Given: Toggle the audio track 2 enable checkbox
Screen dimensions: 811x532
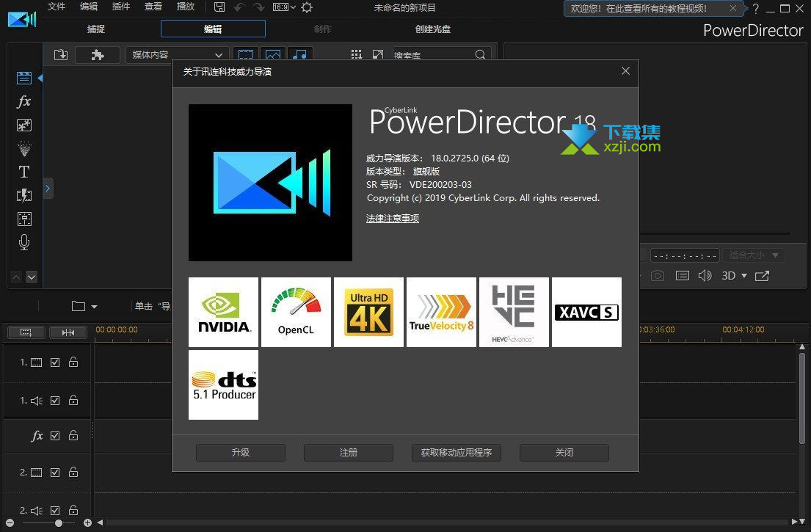Looking at the screenshot, I should 55,511.
